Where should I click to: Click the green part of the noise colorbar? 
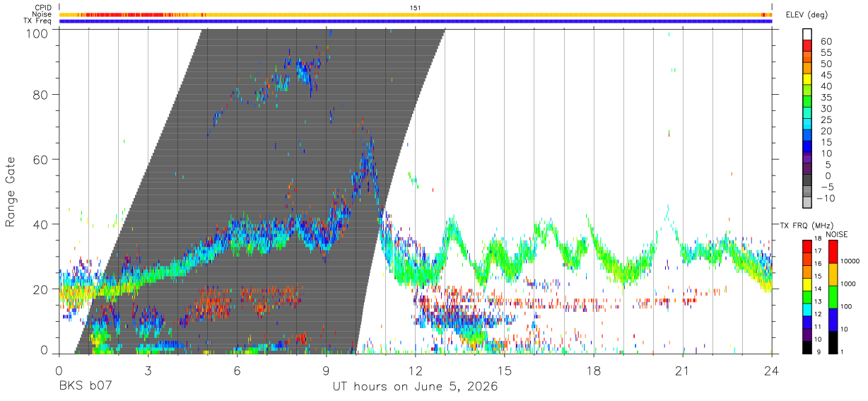click(832, 296)
